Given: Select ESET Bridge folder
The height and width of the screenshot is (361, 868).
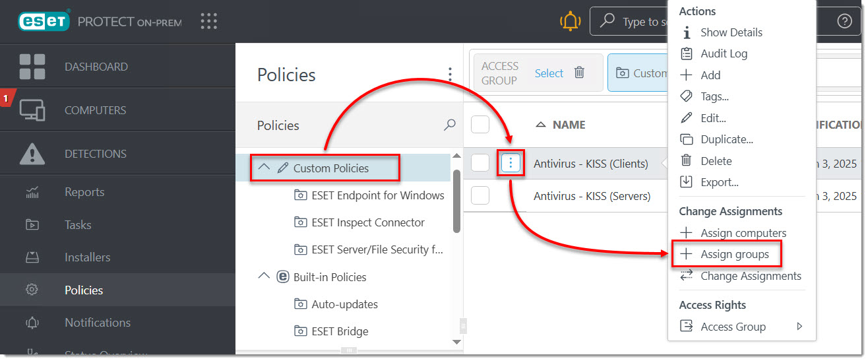Looking at the screenshot, I should (340, 331).
